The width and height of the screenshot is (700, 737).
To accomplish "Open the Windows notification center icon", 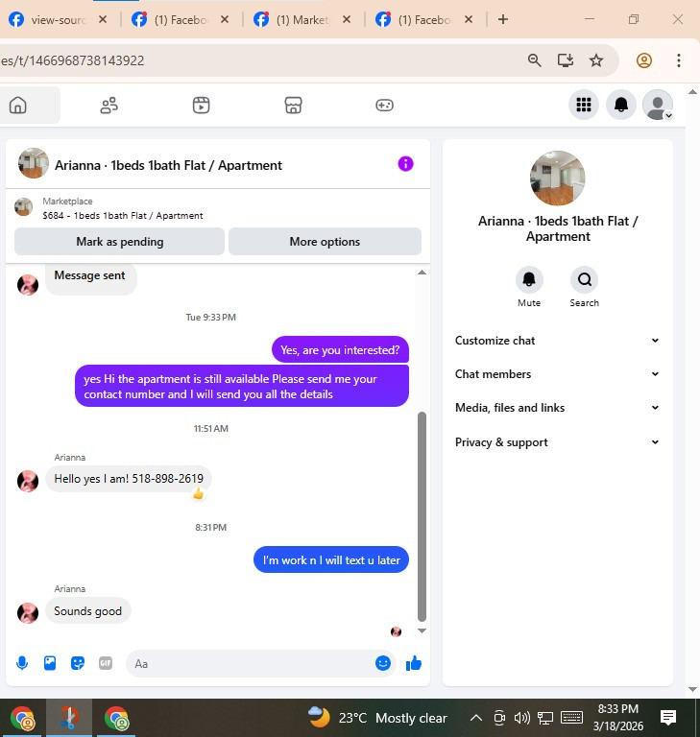I will click(668, 718).
